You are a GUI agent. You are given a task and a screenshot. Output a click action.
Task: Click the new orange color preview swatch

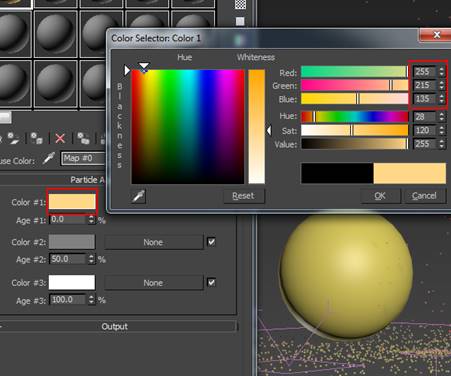point(410,173)
